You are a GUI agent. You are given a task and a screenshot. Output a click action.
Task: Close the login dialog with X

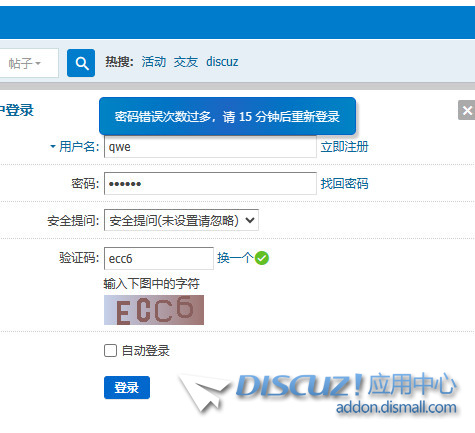tap(467, 110)
